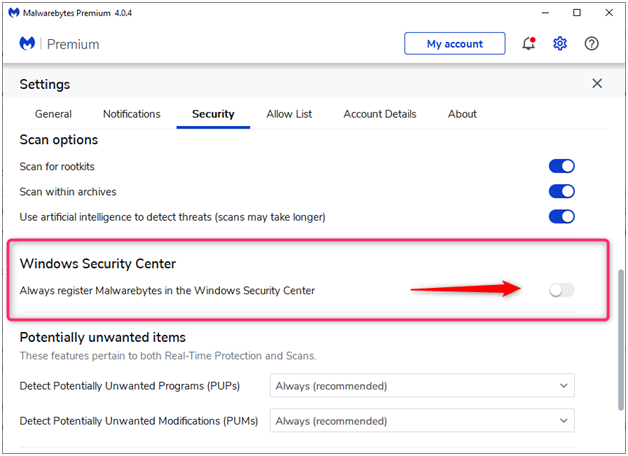Click the My account button
Image resolution: width=628 pixels, height=456 pixels.
coord(455,43)
